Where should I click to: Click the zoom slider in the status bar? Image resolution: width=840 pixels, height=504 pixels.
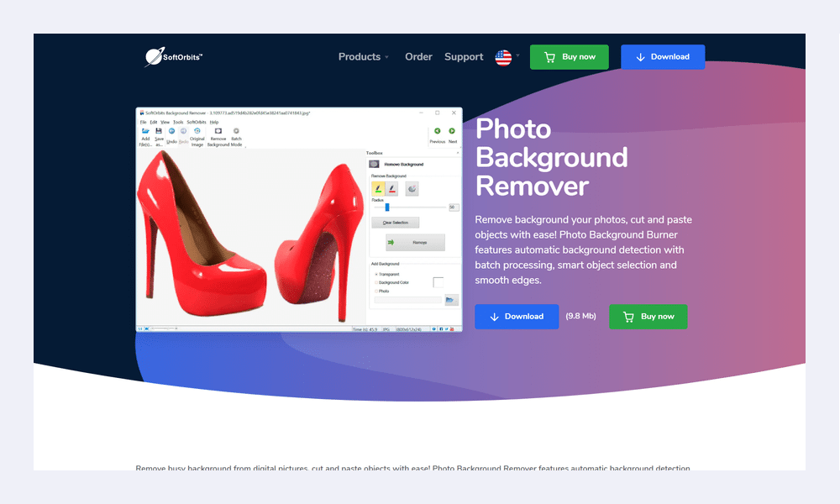165,328
